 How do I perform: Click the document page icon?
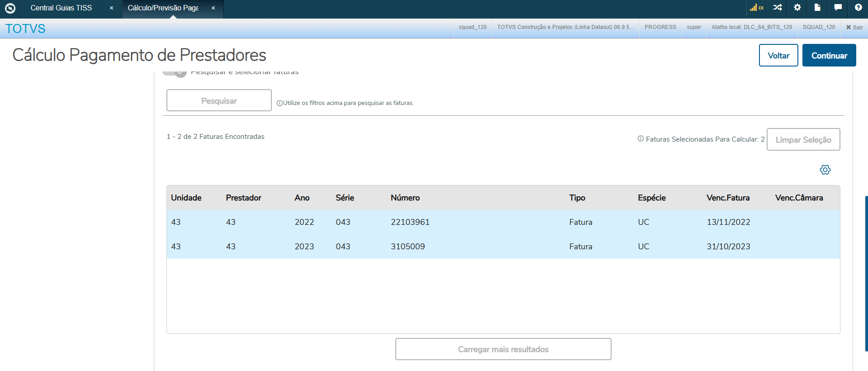[x=817, y=8]
